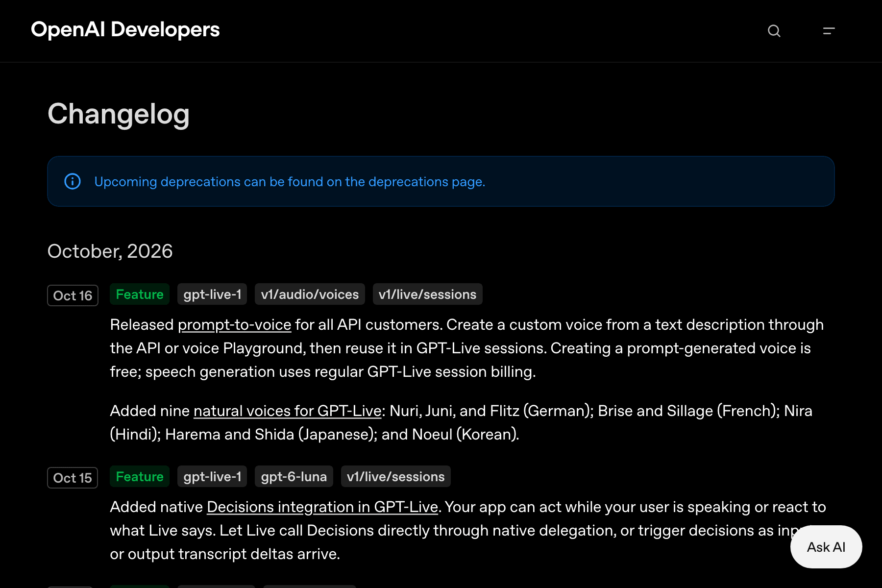Click the deprecations page banner text
This screenshot has width=882, height=588.
pyautogui.click(x=290, y=182)
